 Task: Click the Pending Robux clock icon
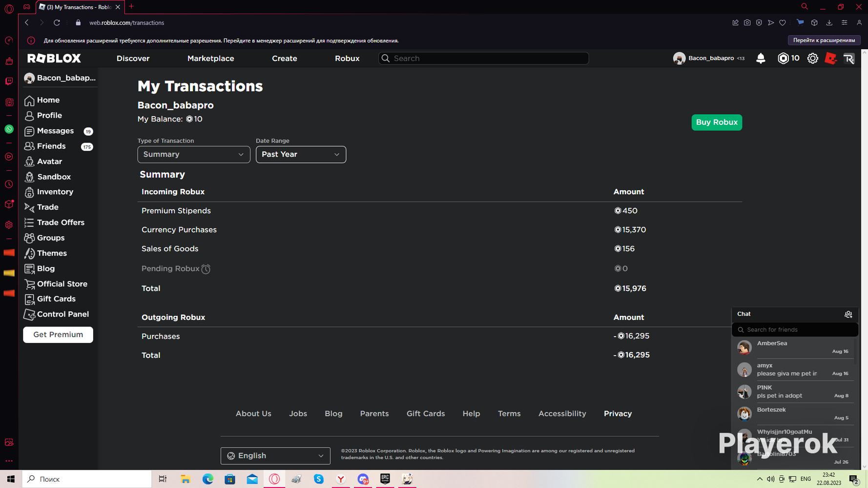coord(206,269)
